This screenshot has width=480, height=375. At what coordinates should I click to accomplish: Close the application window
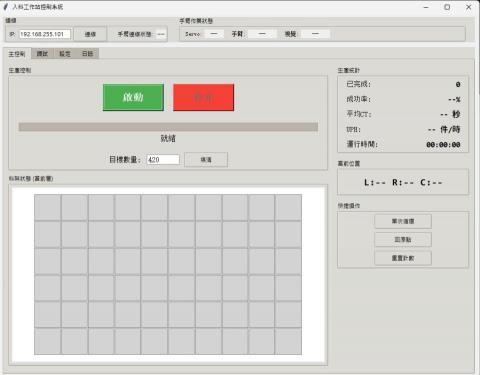[x=468, y=7]
